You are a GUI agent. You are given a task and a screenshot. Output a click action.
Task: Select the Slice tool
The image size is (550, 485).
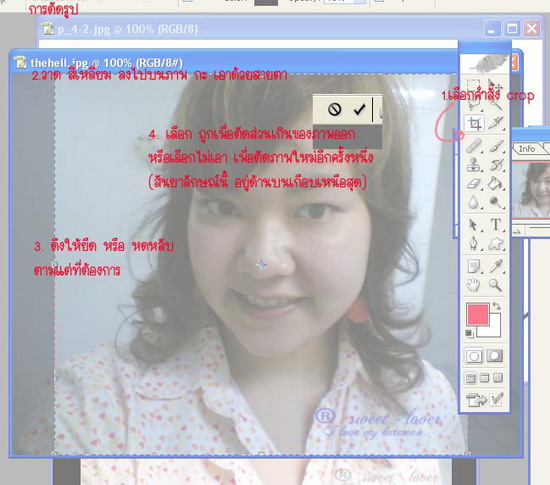[x=496, y=123]
